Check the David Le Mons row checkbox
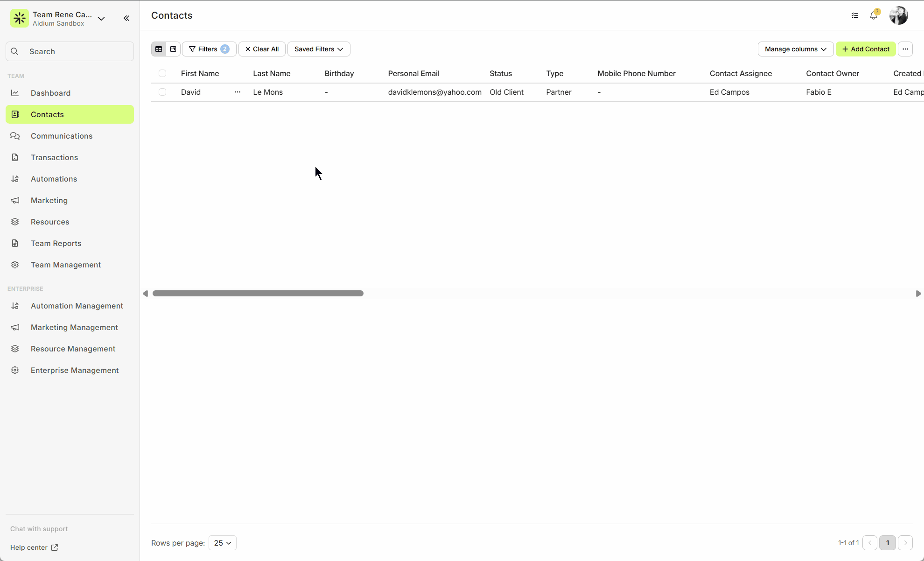 pos(162,92)
